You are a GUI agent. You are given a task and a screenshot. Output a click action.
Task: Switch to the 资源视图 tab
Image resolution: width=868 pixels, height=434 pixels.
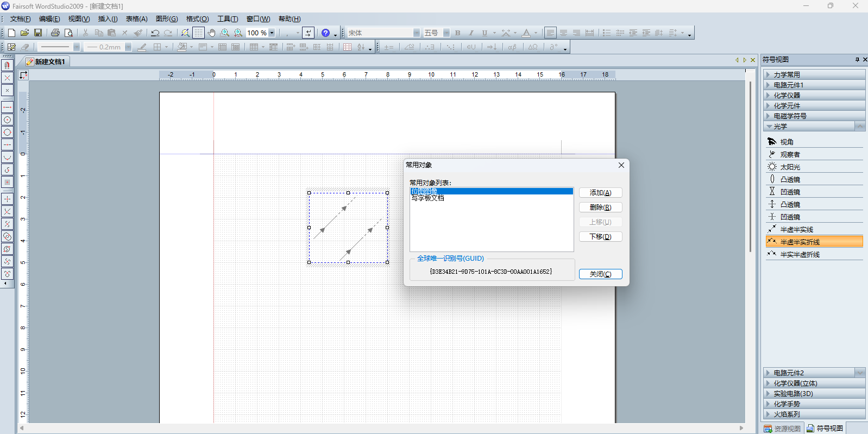pos(782,429)
